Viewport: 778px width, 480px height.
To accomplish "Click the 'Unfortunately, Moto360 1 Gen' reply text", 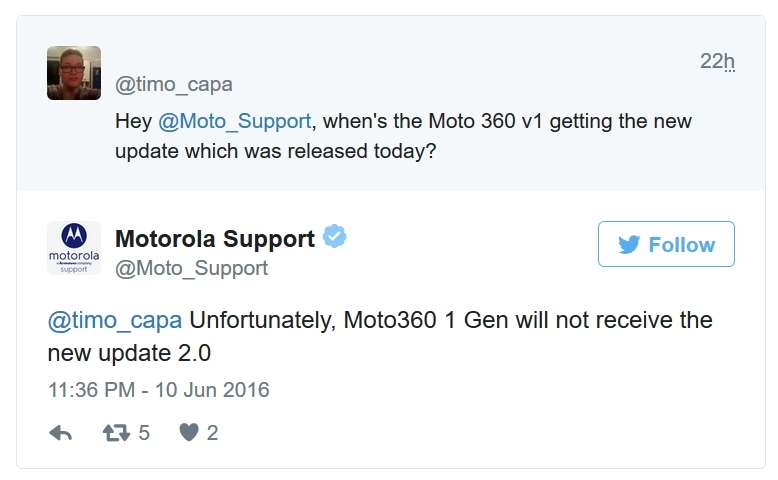I will coord(323,320).
